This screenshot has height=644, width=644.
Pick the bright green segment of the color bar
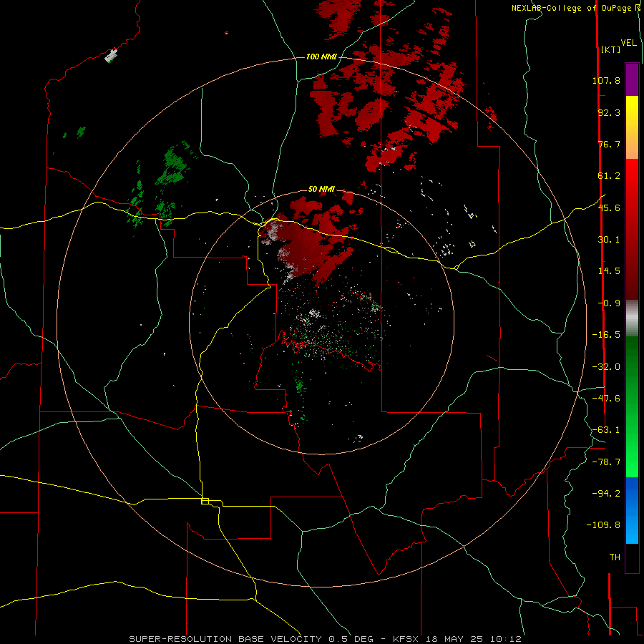[632, 406]
